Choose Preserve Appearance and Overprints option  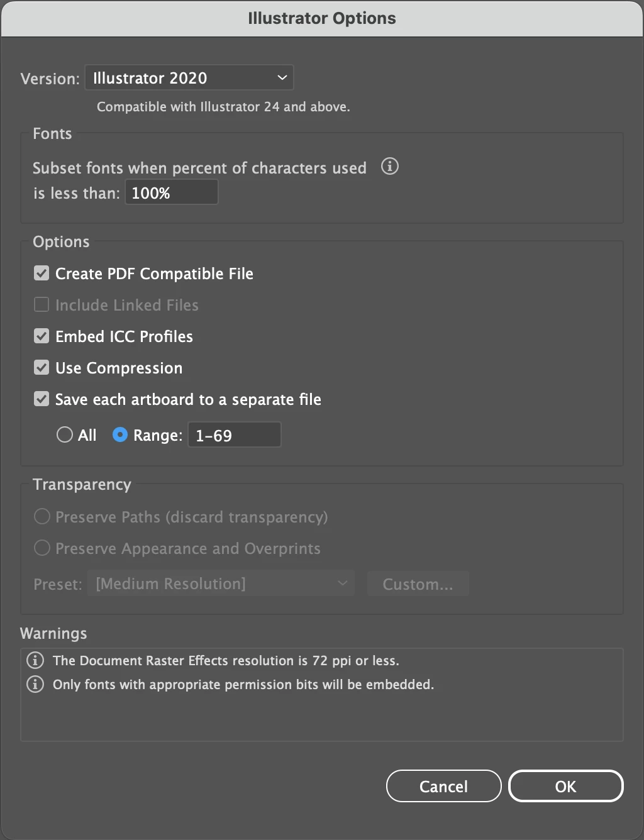[x=42, y=548]
